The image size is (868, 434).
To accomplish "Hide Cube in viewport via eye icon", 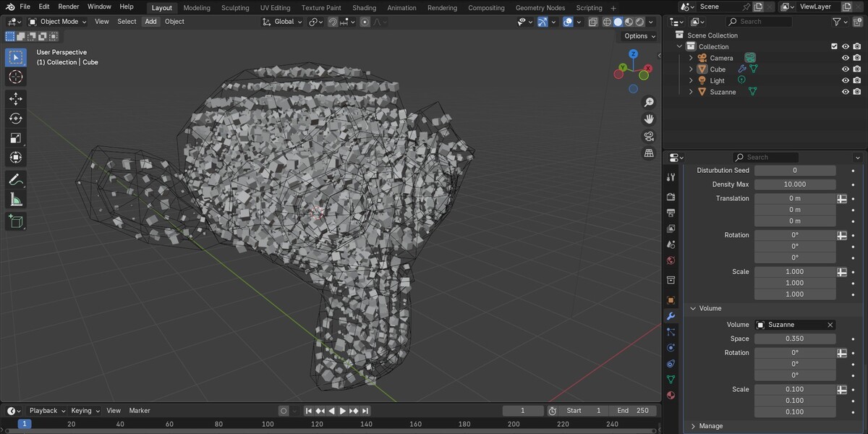I will tap(845, 69).
